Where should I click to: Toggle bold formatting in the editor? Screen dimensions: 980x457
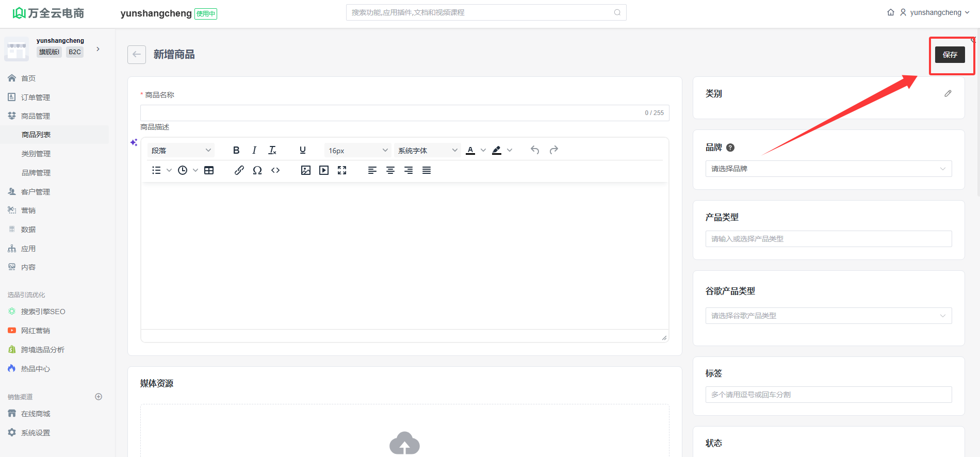[236, 150]
